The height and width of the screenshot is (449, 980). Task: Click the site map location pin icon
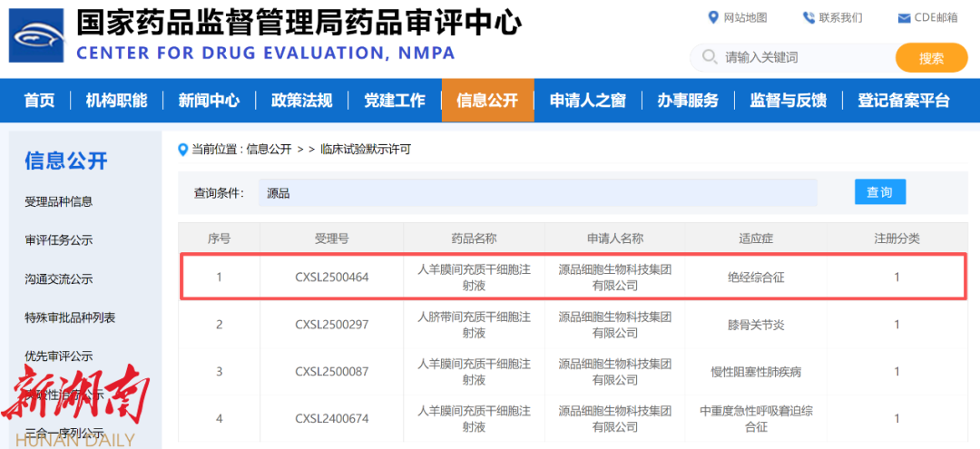713,17
